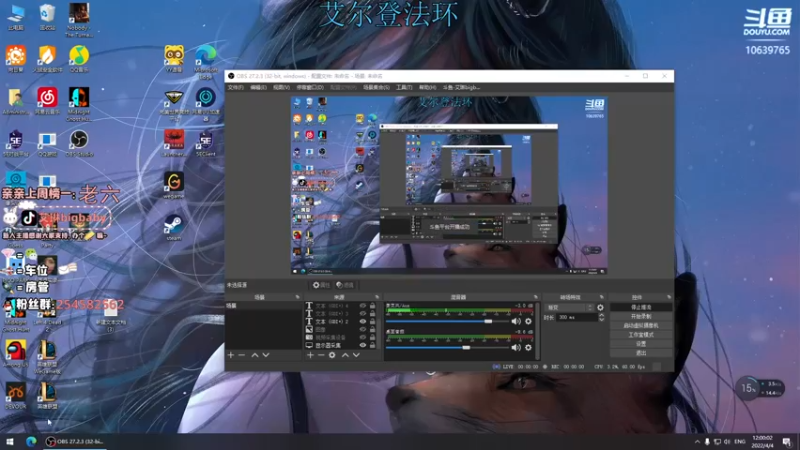Viewport: 800px width, 450px height.
Task: Add a new scene with plus icon
Action: coord(231,355)
